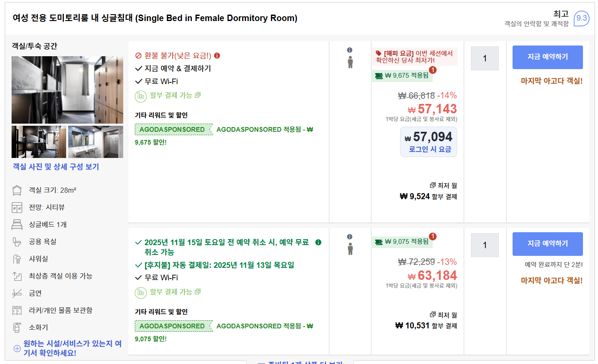Open second room quantity selector
This screenshot has width=598, height=364.
(x=485, y=245)
